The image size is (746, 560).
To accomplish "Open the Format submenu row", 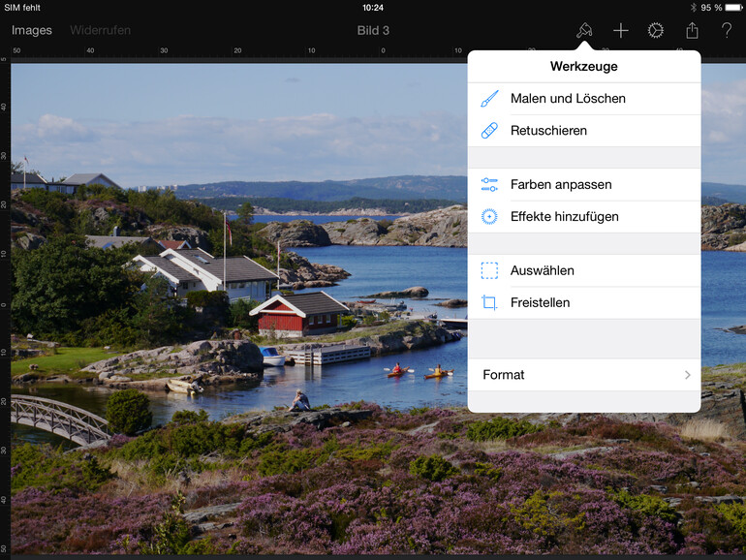I will click(x=584, y=375).
